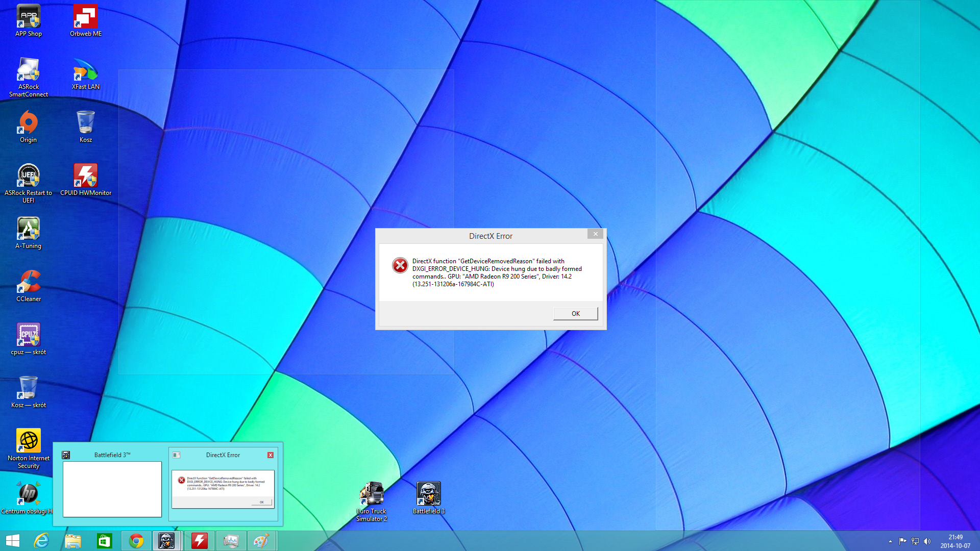Select the cpuz — skrót shortcut

click(29, 339)
